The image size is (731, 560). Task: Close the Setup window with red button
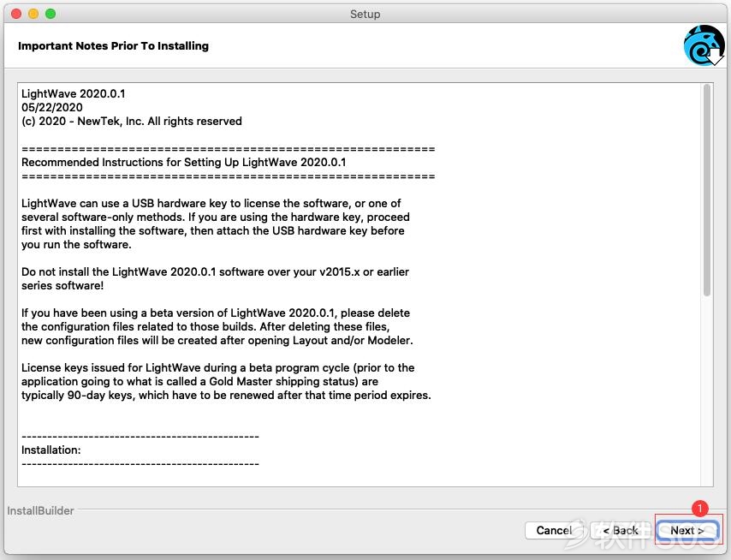point(16,14)
